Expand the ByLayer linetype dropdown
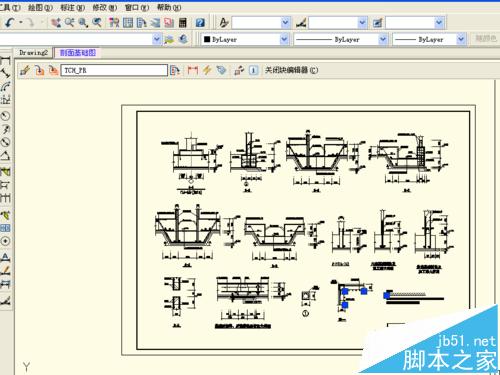Viewport: 500px width, 375px height. point(383,39)
